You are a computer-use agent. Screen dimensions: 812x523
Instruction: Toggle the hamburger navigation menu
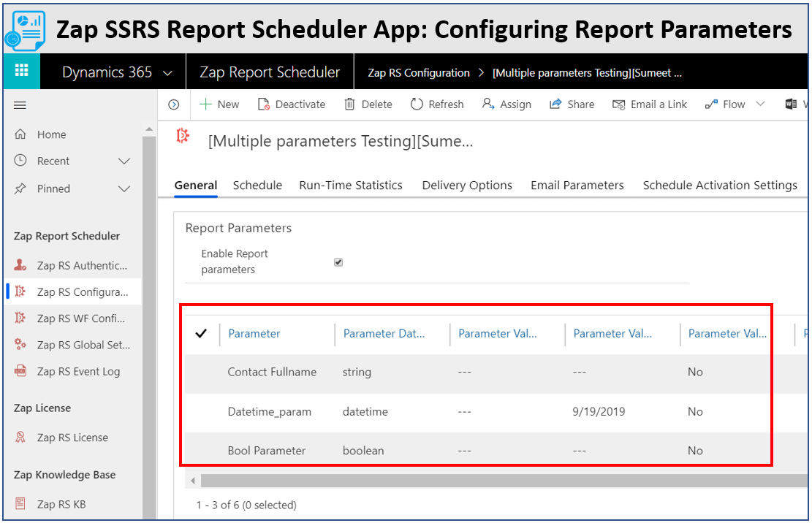[20, 105]
